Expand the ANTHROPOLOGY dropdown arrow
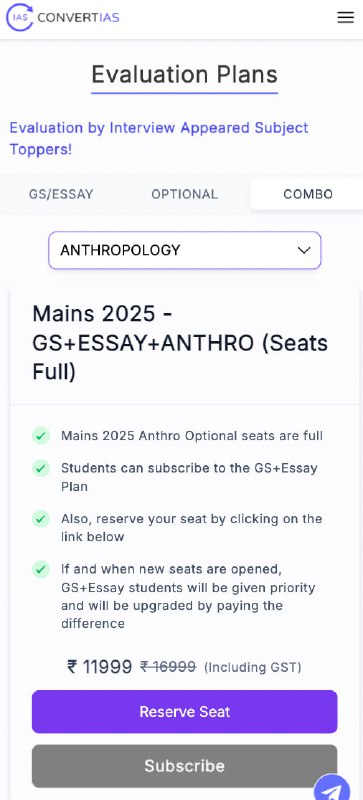The height and width of the screenshot is (800, 363). 304,250
